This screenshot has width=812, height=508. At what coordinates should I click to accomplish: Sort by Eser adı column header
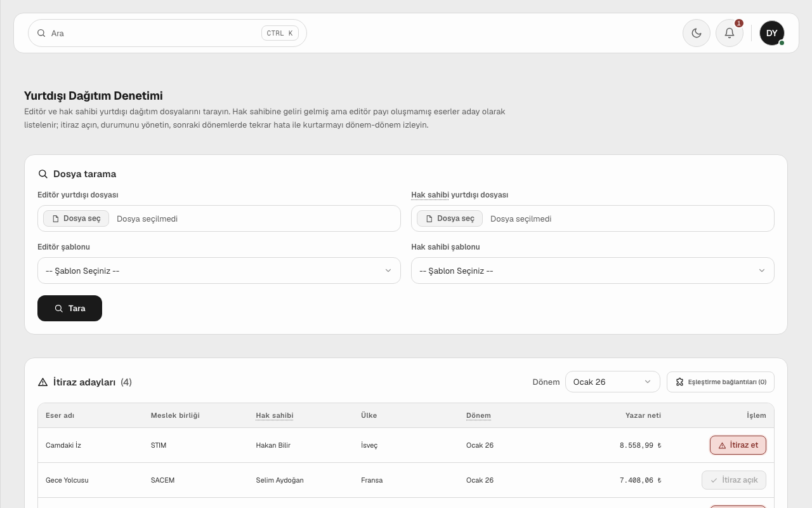tap(60, 415)
